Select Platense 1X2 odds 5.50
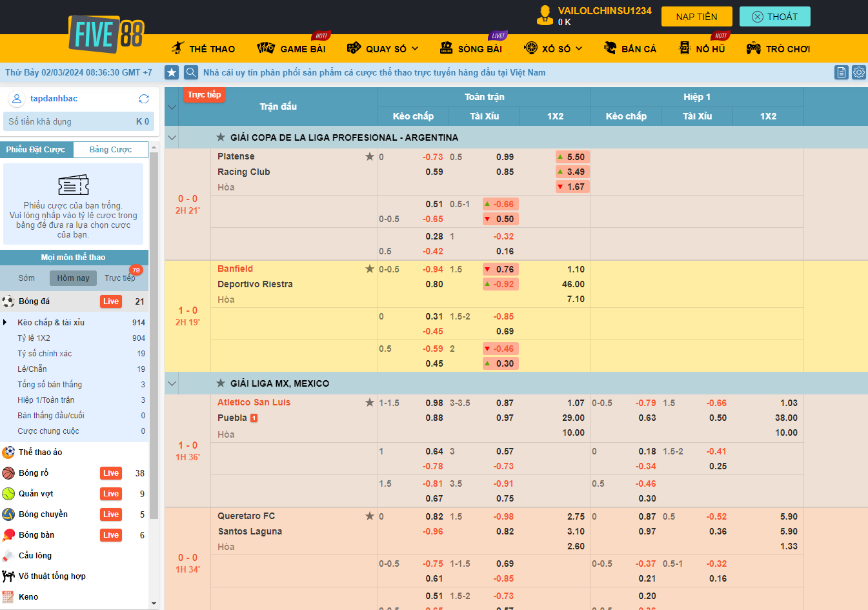Image resolution: width=868 pixels, height=610 pixels. pyautogui.click(x=572, y=157)
